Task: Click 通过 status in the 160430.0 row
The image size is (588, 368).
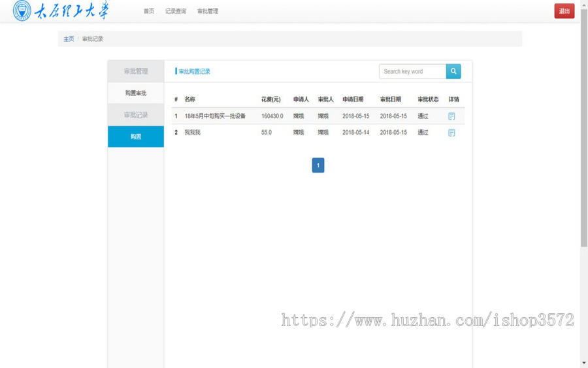Action: [423, 116]
